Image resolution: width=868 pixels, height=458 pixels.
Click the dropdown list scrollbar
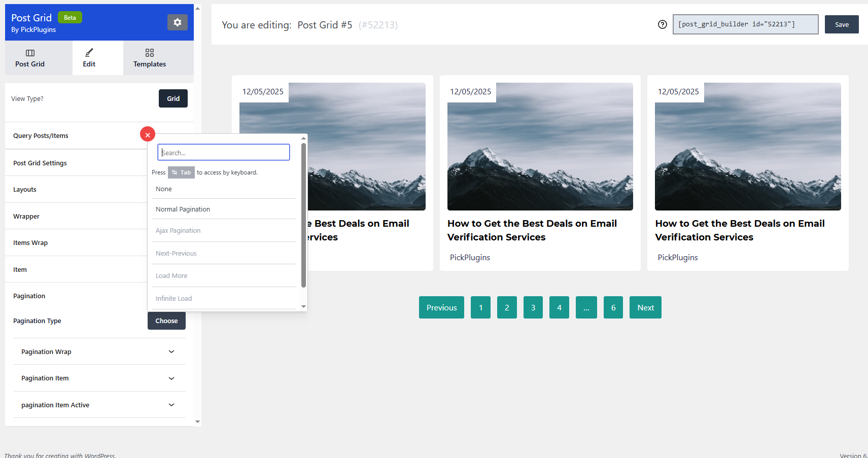click(x=303, y=215)
